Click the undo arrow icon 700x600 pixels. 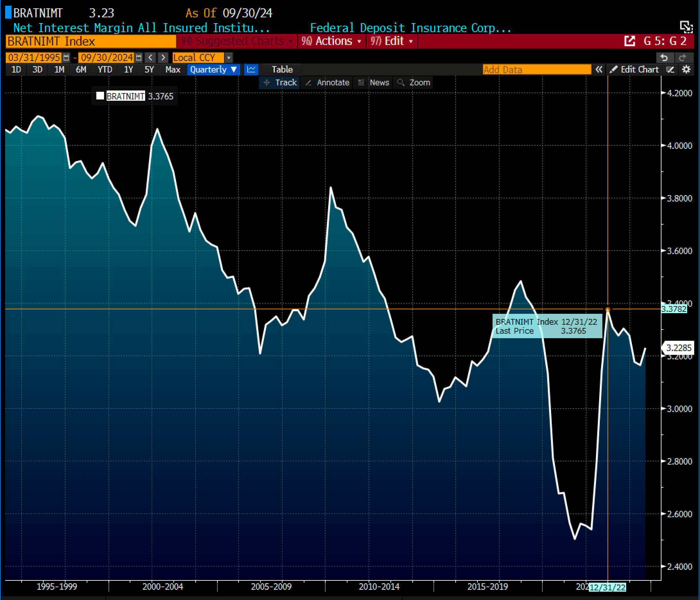pyautogui.click(x=664, y=58)
